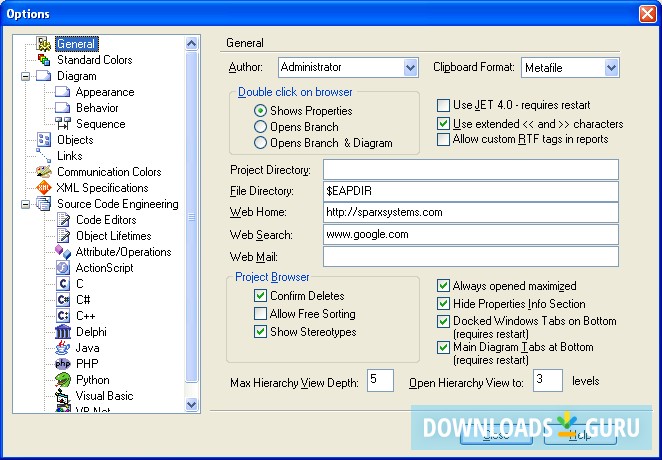Click the Links connector icon
The width and height of the screenshot is (662, 460).
coord(43,156)
